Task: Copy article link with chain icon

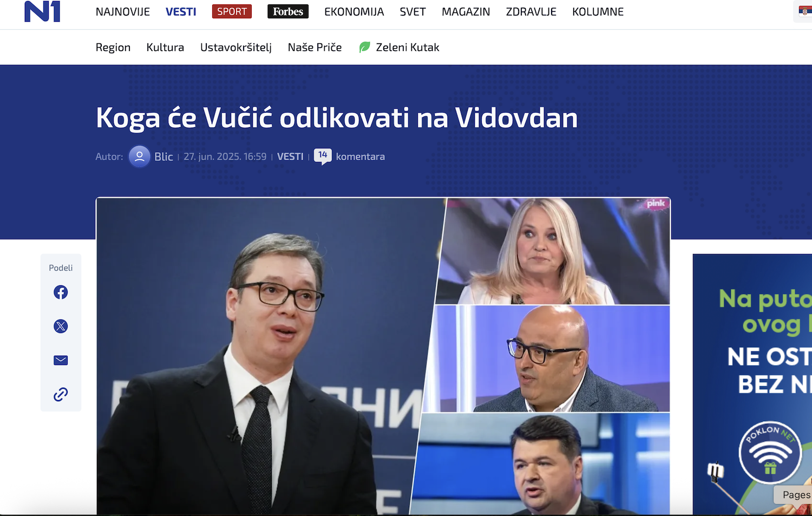Action: [x=61, y=394]
